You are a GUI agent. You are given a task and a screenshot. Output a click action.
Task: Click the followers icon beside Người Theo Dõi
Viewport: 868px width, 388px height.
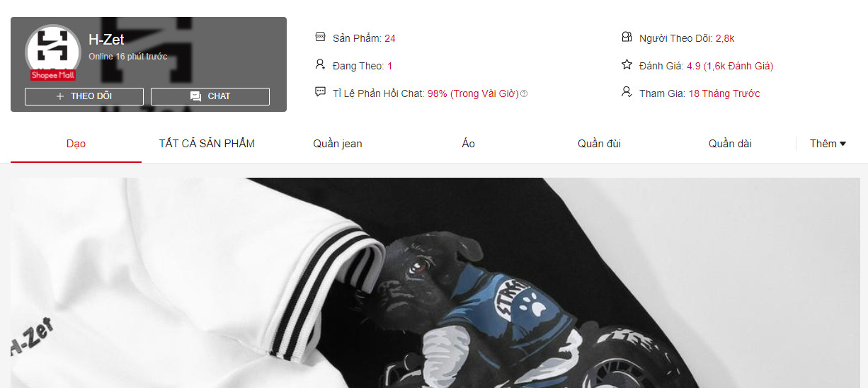[x=627, y=38]
